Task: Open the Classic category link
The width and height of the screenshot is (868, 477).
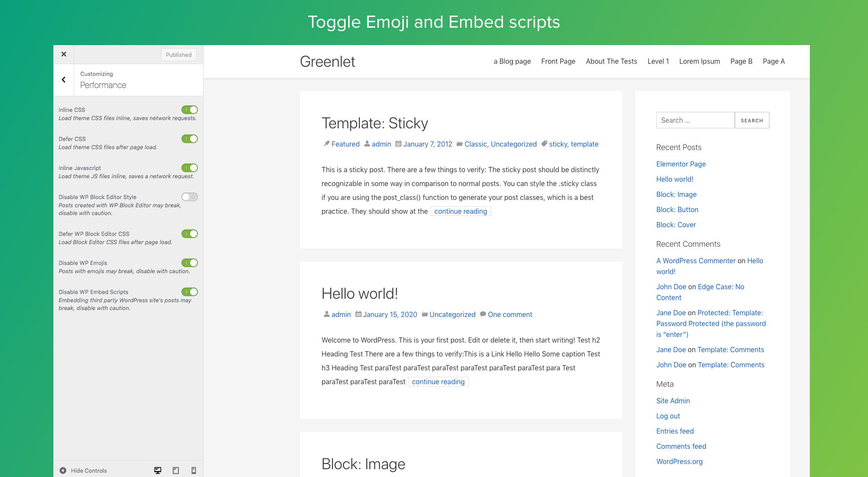Action: [x=476, y=144]
